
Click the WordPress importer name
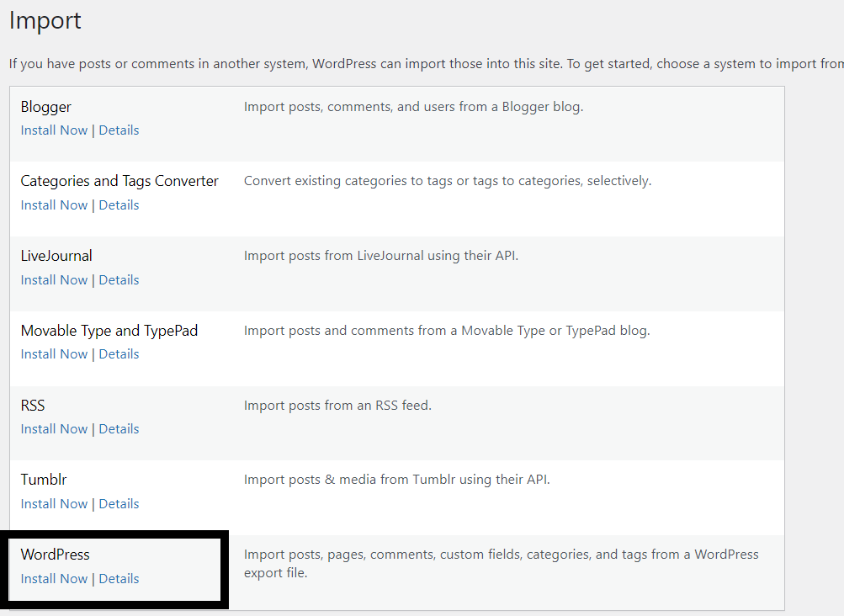[x=55, y=555]
